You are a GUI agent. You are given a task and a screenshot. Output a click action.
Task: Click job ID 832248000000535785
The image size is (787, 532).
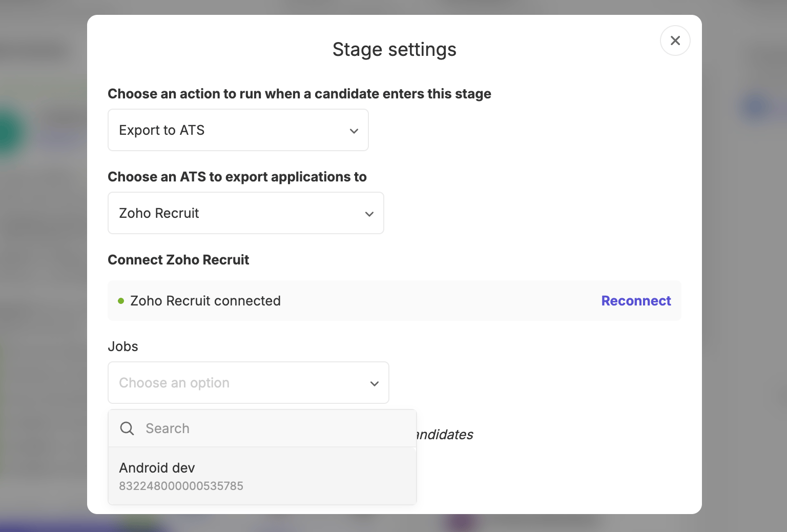click(181, 486)
